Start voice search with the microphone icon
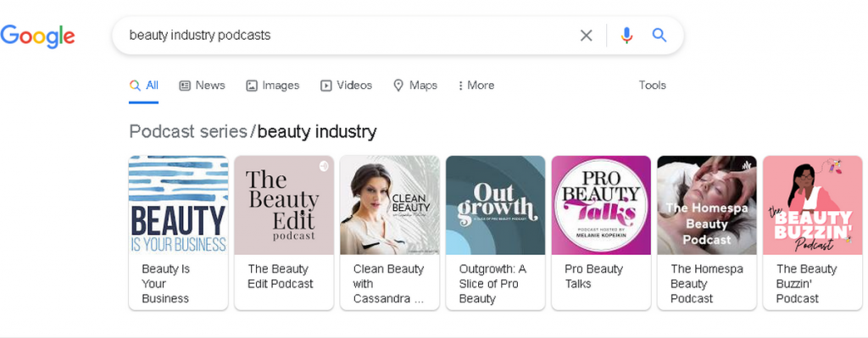The image size is (868, 338). 626,36
